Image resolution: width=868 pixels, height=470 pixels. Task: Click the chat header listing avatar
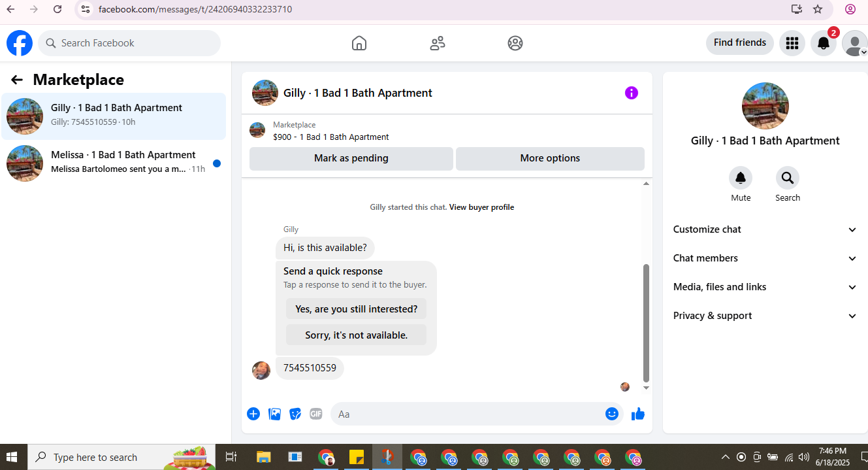[x=265, y=93]
